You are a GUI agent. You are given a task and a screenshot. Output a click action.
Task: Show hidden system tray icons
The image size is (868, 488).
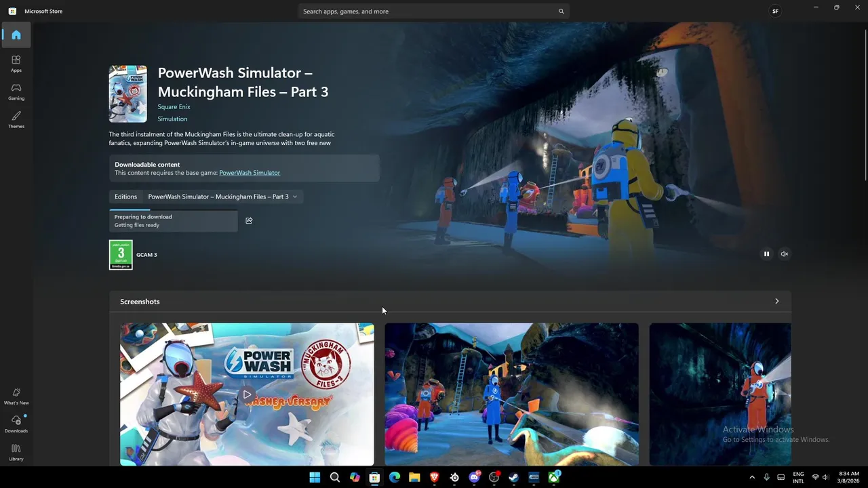point(751,477)
